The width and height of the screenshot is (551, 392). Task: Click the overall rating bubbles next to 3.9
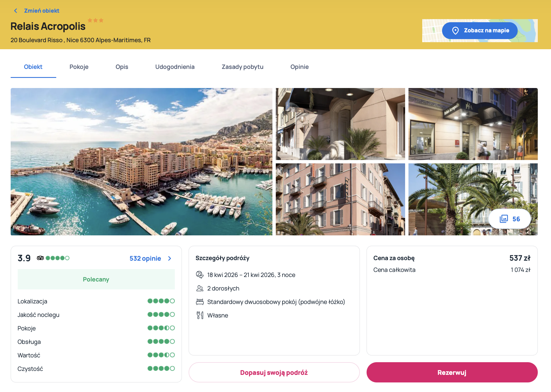click(x=57, y=258)
